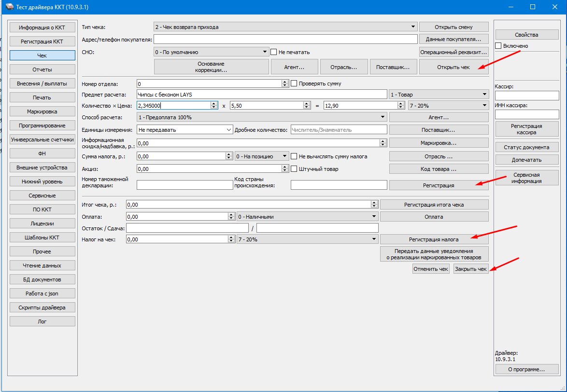
Task: Open the 'Внешние устройства' section
Action: (43, 168)
